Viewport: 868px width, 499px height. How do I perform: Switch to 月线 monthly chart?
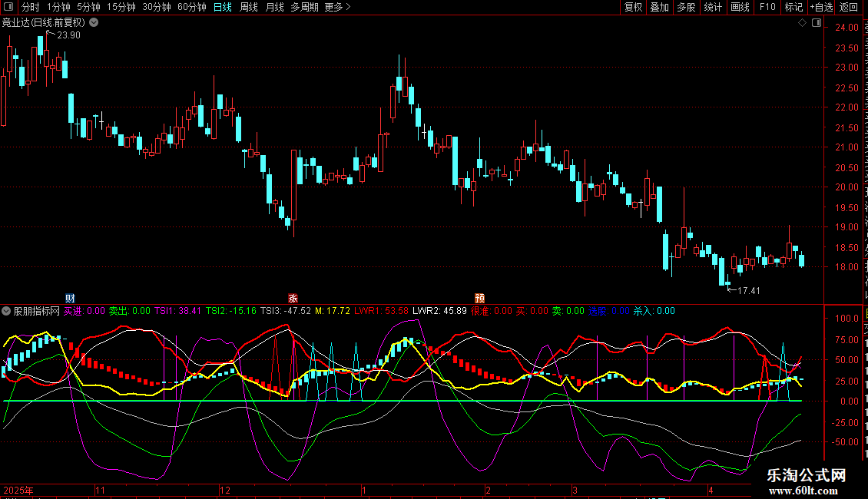pos(274,7)
